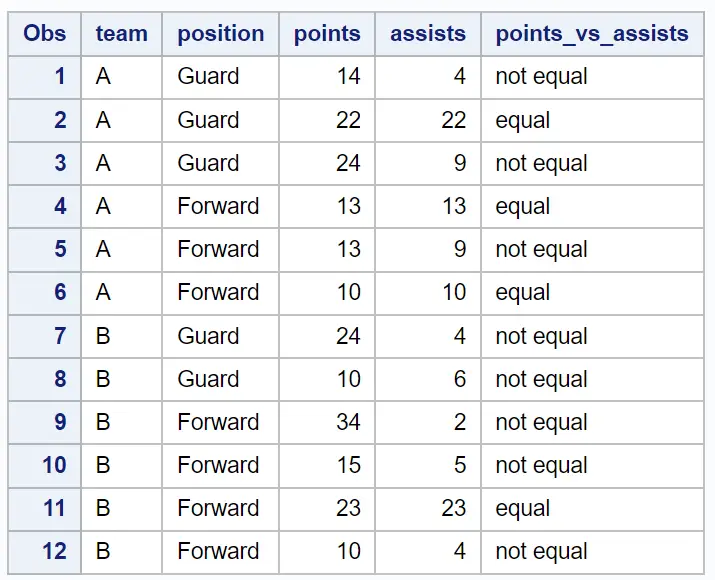Image resolution: width=715 pixels, height=580 pixels.
Task: Click the assists value 6
Action: (459, 379)
